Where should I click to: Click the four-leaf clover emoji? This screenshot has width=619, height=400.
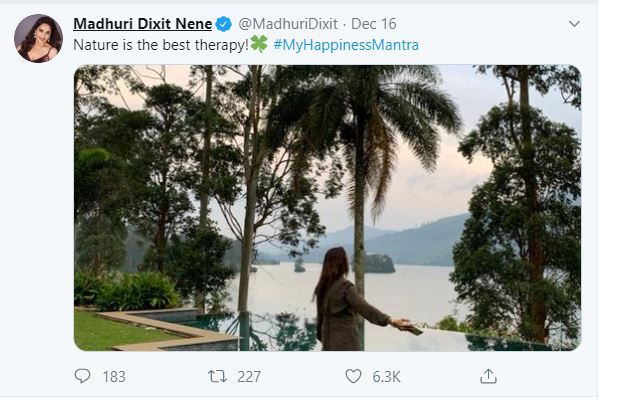pos(258,45)
